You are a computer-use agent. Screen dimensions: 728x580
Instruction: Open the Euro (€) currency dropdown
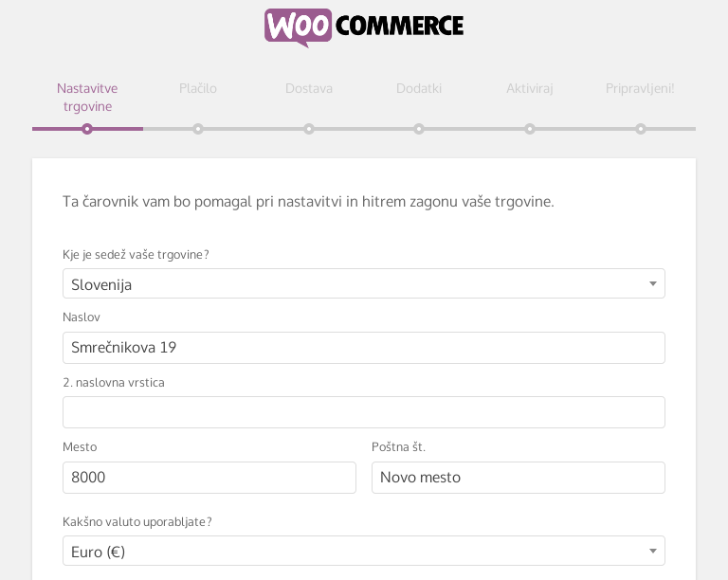tap(364, 551)
